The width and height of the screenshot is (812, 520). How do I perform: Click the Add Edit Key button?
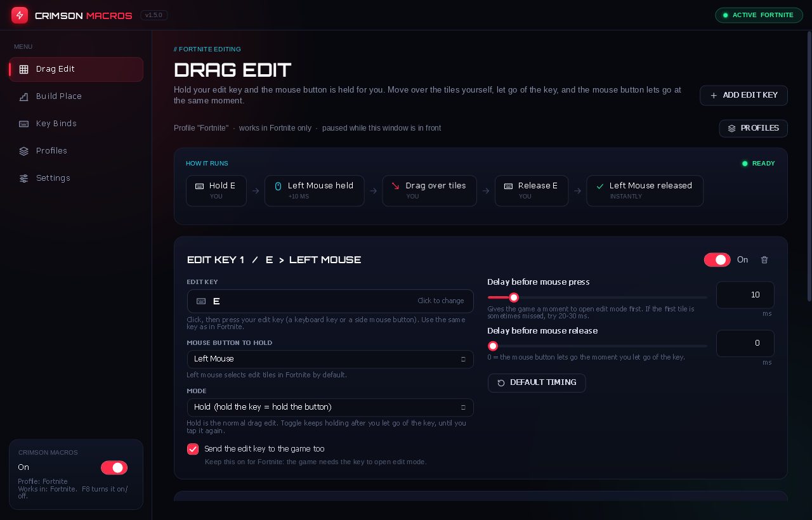click(x=743, y=95)
